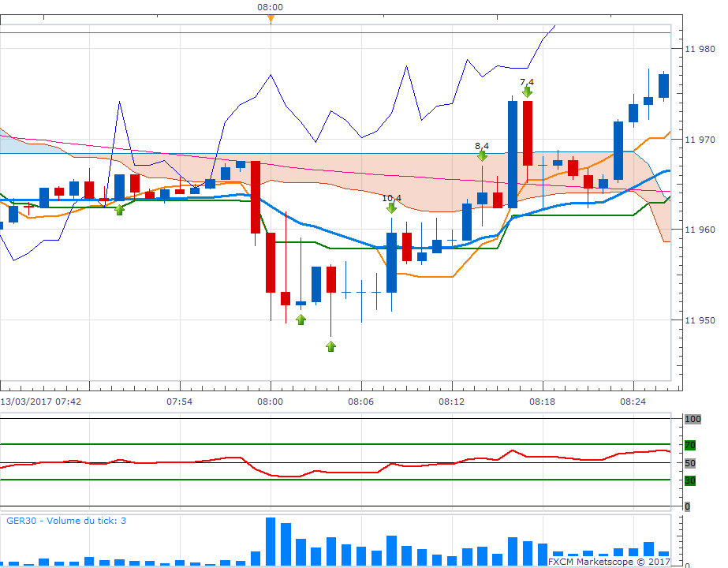Click the red down arrow labeled 7,4
This screenshot has height=568, width=728.
tap(527, 92)
